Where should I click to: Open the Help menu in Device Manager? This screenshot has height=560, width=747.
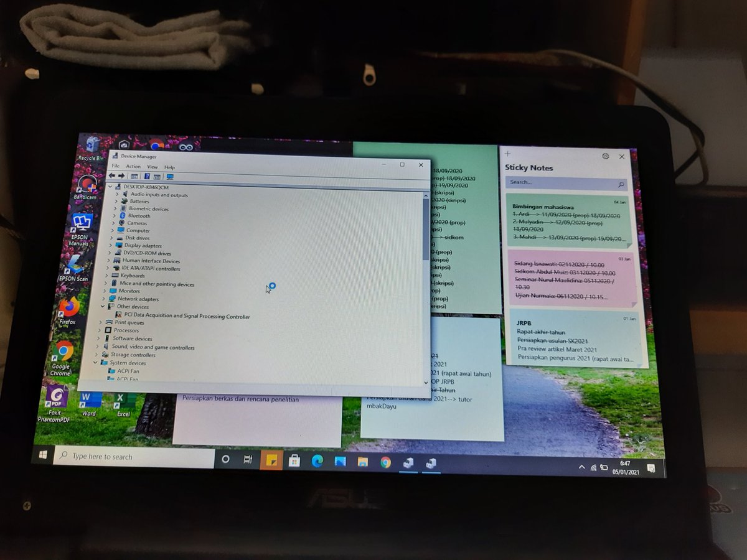(169, 167)
